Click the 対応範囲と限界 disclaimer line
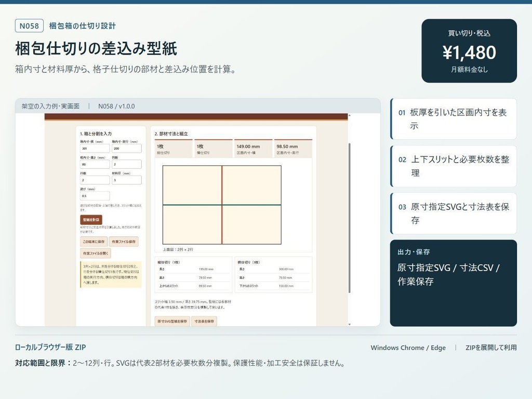The height and width of the screenshot is (399, 532). (x=180, y=363)
